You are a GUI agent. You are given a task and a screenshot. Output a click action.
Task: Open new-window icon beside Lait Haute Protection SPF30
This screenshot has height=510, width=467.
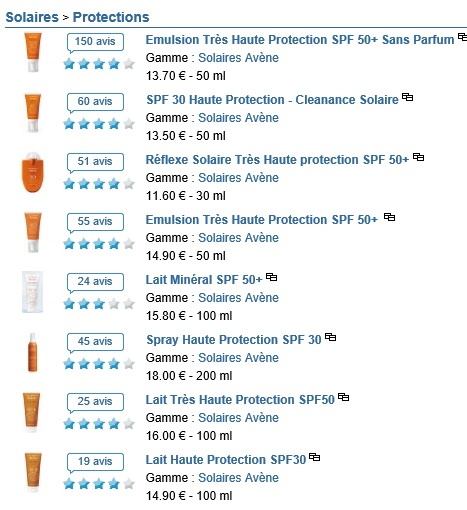tap(314, 457)
